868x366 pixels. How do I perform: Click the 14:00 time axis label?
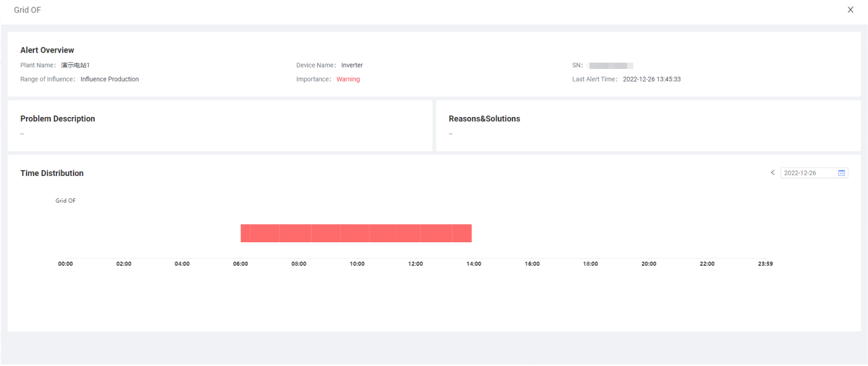point(474,264)
